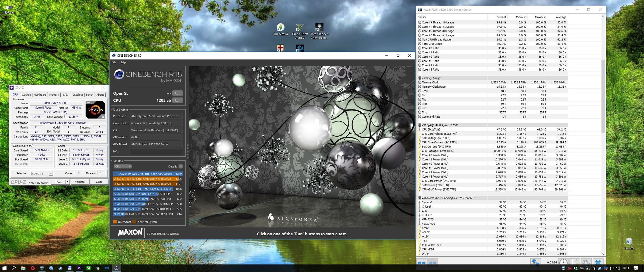Select the CPU Package Power (SMU) row
Viewport: 644px width, 272px height.
493,151
